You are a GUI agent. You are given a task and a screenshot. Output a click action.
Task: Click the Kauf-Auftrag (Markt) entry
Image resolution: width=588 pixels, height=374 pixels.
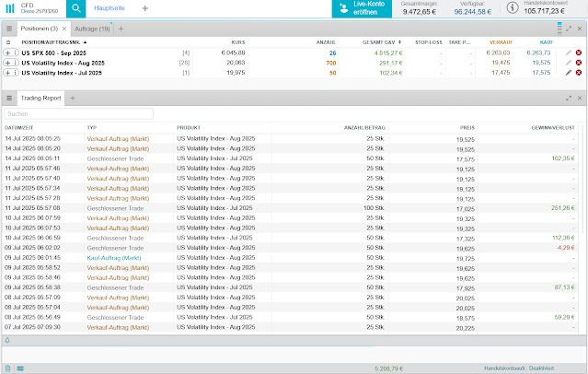pos(114,258)
